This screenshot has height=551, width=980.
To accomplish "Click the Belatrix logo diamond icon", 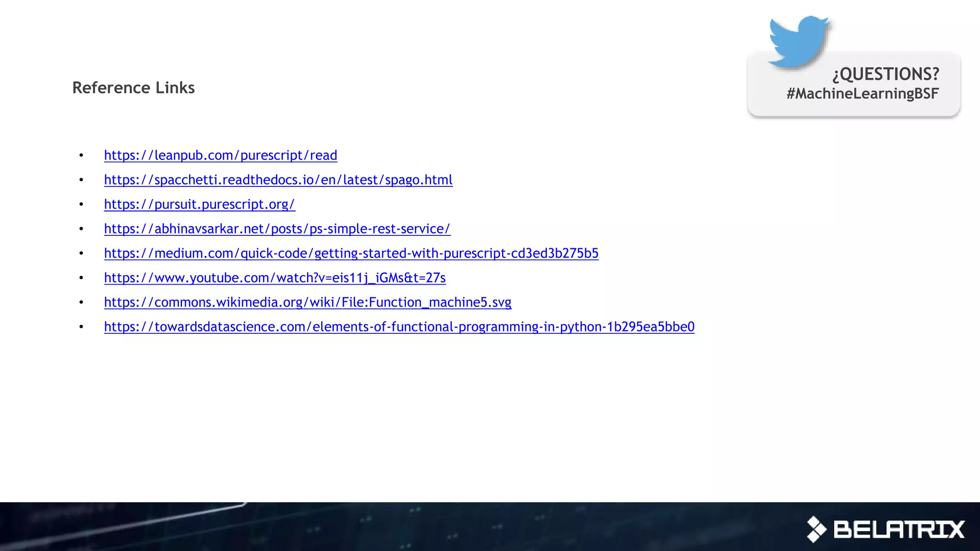I will [x=816, y=529].
